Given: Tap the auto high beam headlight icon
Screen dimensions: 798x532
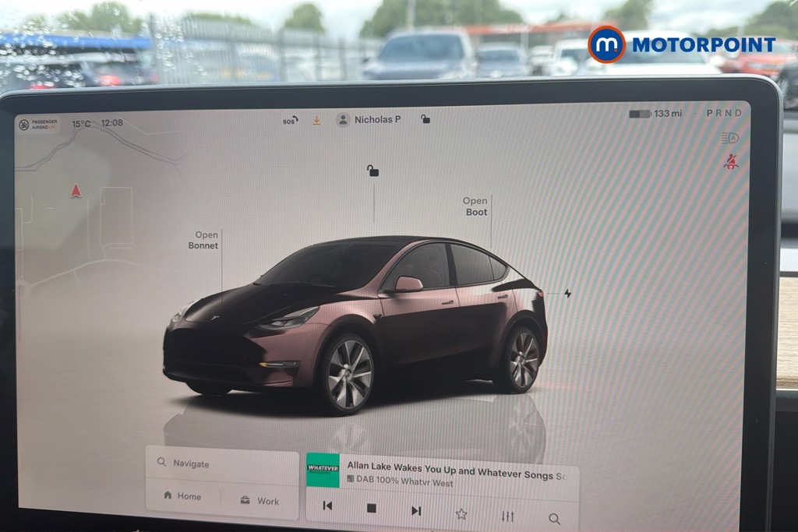Looking at the screenshot, I should click(x=729, y=138).
